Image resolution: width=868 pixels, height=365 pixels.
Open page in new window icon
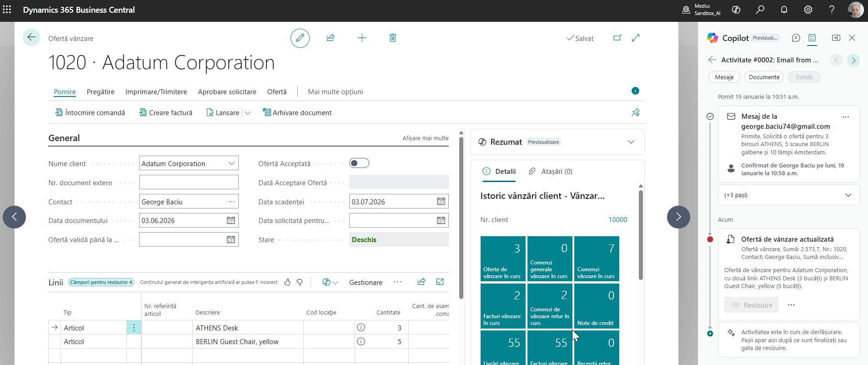pos(617,38)
